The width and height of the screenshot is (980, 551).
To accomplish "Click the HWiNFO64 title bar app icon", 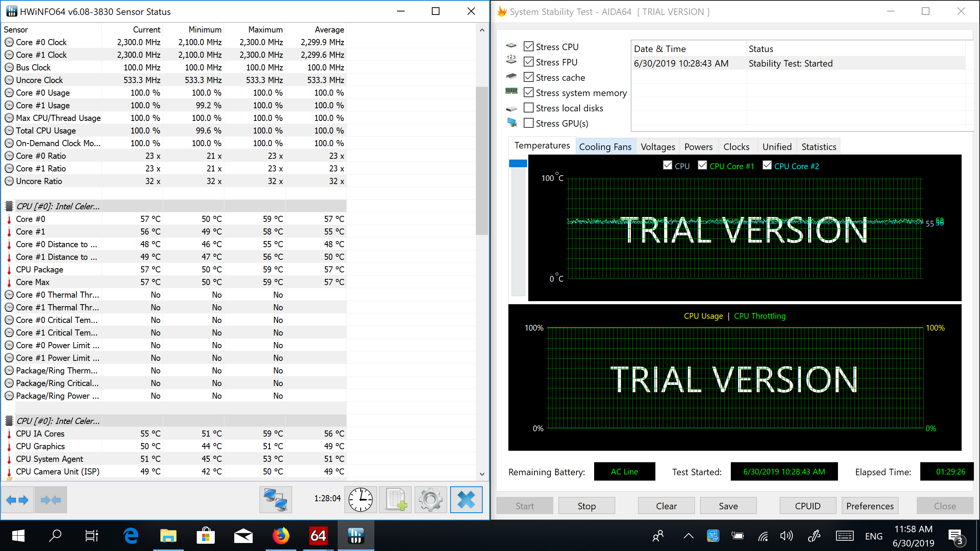I will [x=11, y=11].
